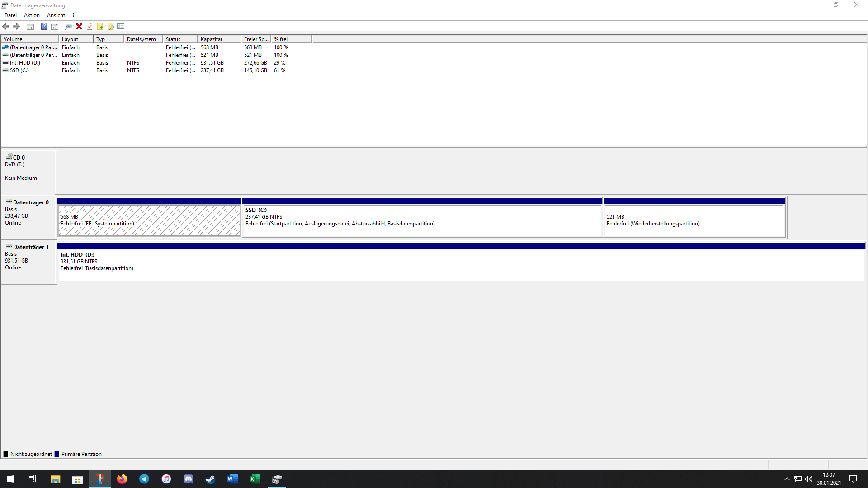The height and width of the screenshot is (488, 868).
Task: Open the question mark help menu
Action: coord(73,15)
